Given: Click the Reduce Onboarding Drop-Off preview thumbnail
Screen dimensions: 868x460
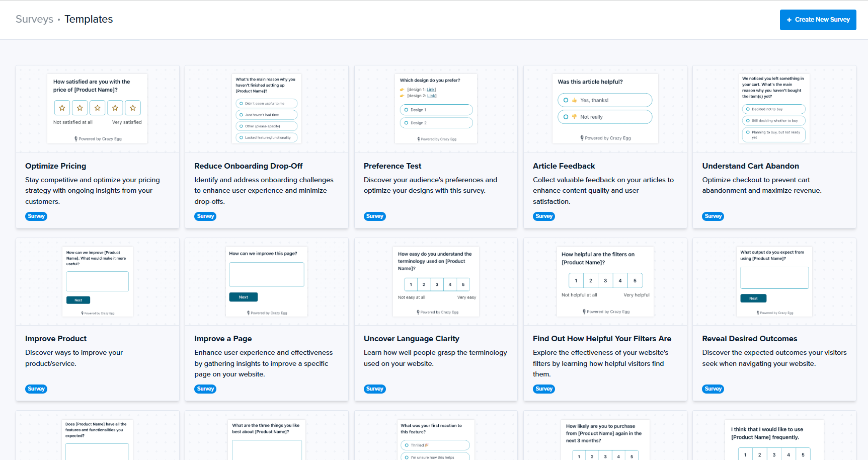Looking at the screenshot, I should pyautogui.click(x=267, y=109).
